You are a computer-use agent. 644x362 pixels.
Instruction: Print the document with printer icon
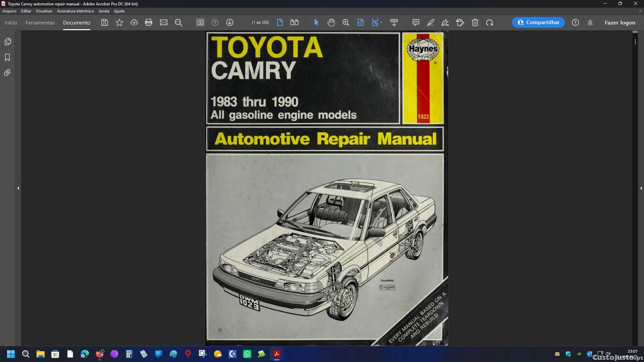[149, 22]
